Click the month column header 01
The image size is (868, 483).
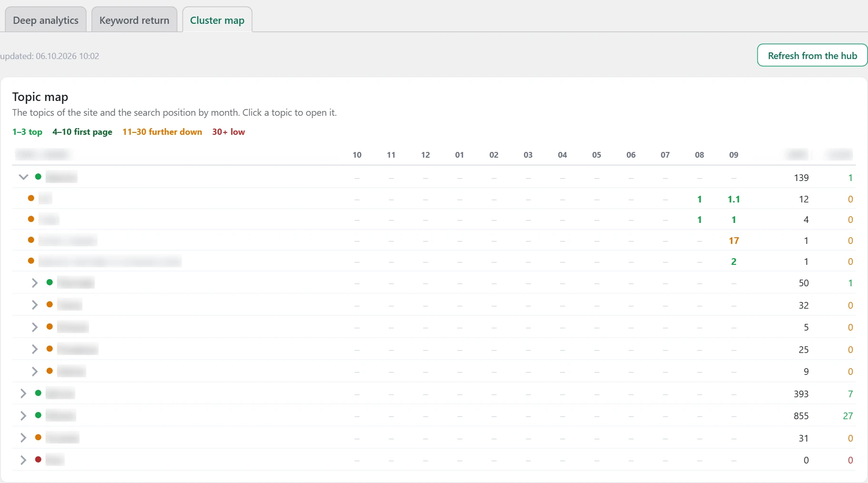click(x=460, y=155)
